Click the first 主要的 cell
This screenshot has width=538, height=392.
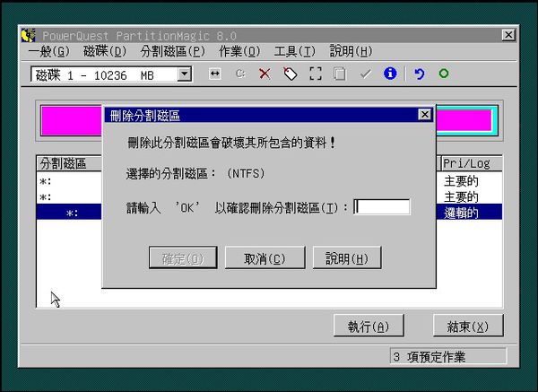tap(461, 181)
